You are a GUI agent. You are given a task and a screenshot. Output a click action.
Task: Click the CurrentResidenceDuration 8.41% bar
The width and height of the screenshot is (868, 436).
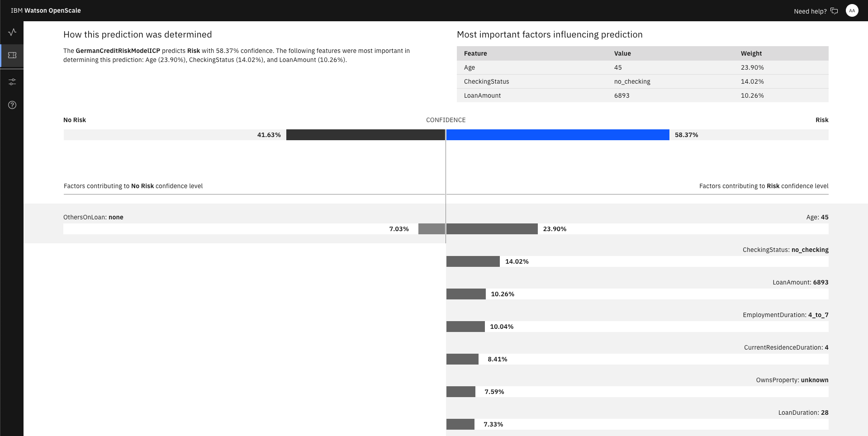coord(462,359)
